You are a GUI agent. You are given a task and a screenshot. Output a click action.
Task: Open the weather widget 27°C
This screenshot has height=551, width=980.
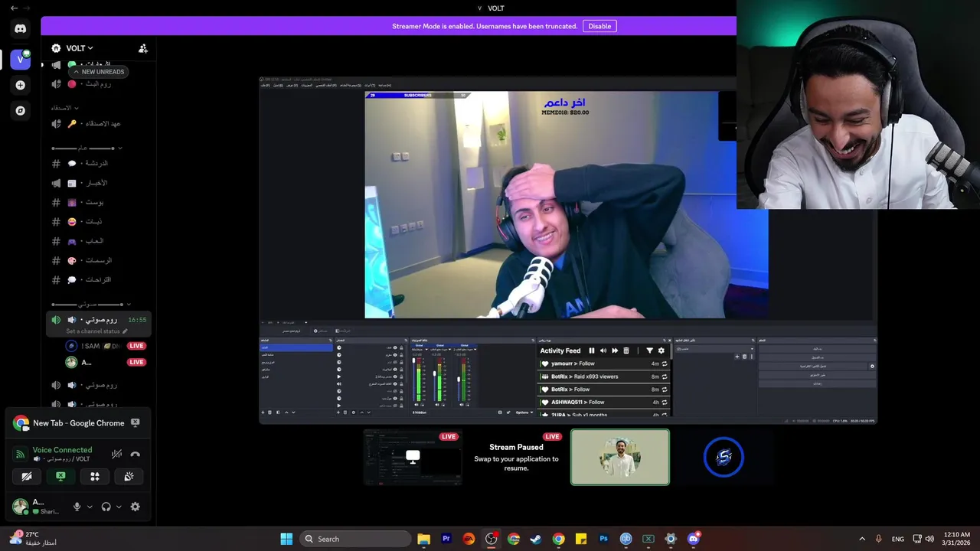(32, 539)
